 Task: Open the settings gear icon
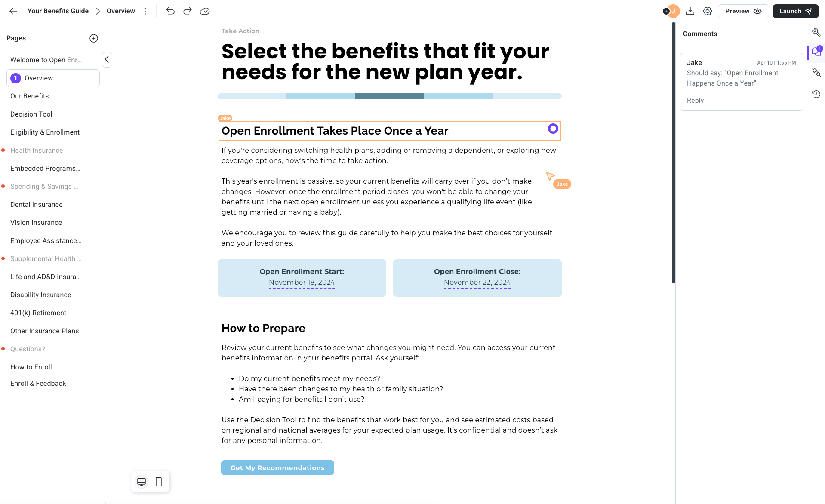[x=708, y=11]
